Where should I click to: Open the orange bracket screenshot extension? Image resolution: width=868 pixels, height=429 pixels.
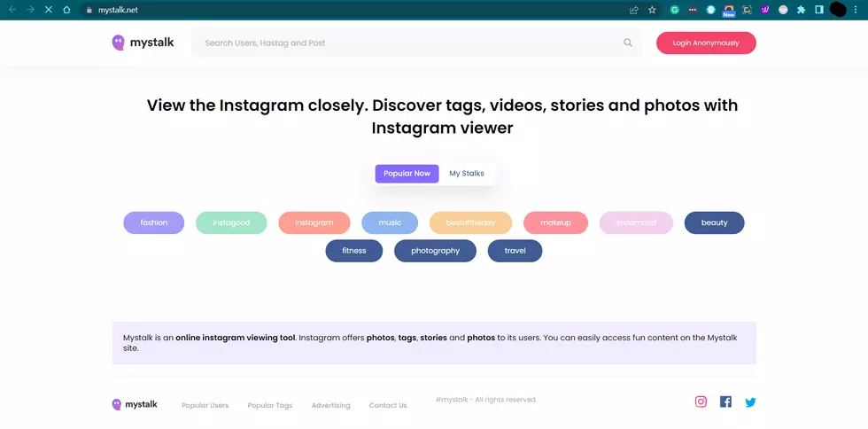(747, 10)
